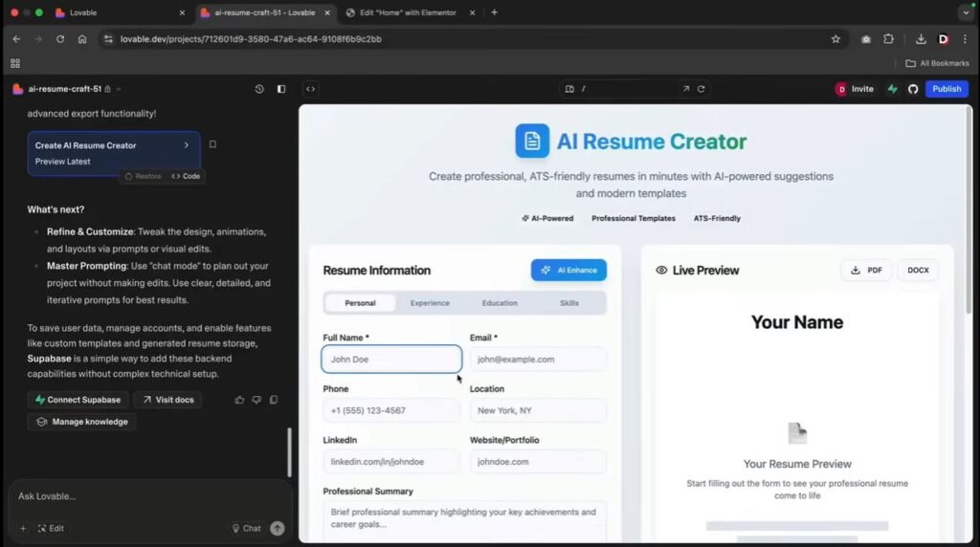The image size is (980, 547).
Task: Switch to Edit Home with Elementor tab
Action: coord(409,12)
